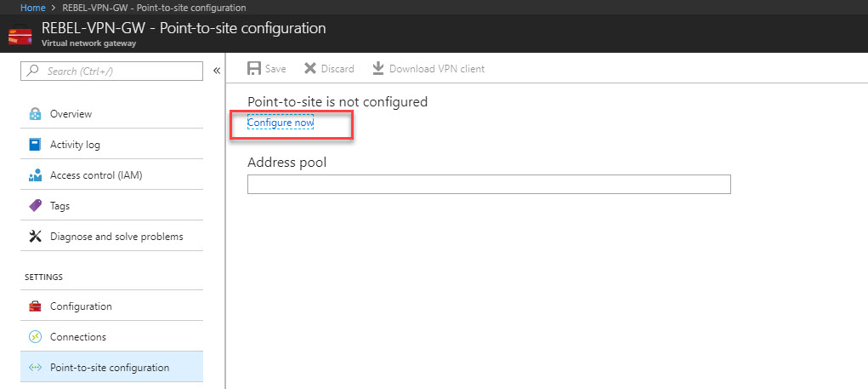Click the purple Tags icon
868x389 pixels.
pyautogui.click(x=35, y=206)
